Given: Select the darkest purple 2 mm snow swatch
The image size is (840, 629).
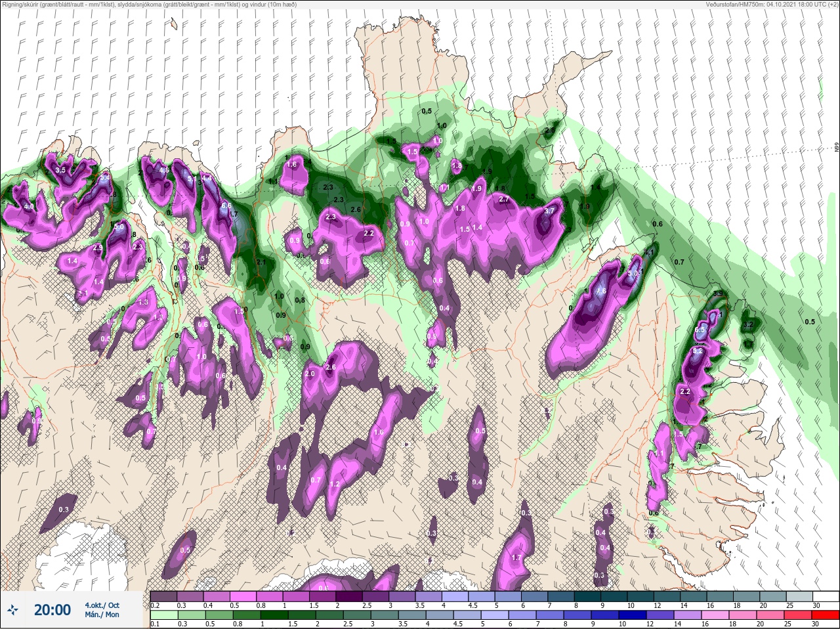Looking at the screenshot, I should pos(349,596).
